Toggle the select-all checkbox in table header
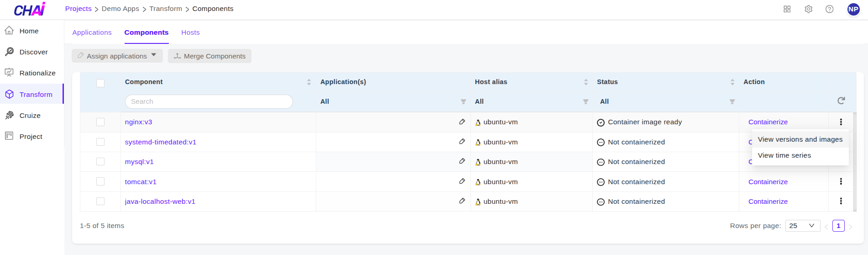The width and height of the screenshot is (868, 255). click(100, 83)
